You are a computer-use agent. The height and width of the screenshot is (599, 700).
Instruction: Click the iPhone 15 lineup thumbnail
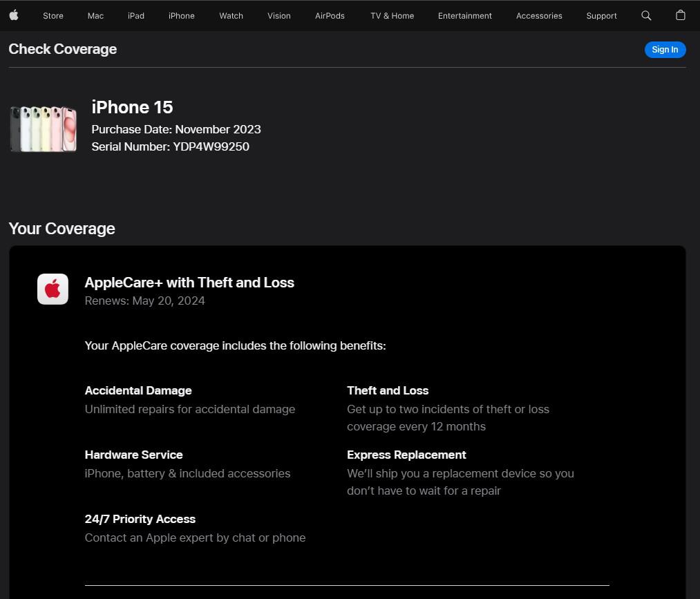tap(44, 129)
